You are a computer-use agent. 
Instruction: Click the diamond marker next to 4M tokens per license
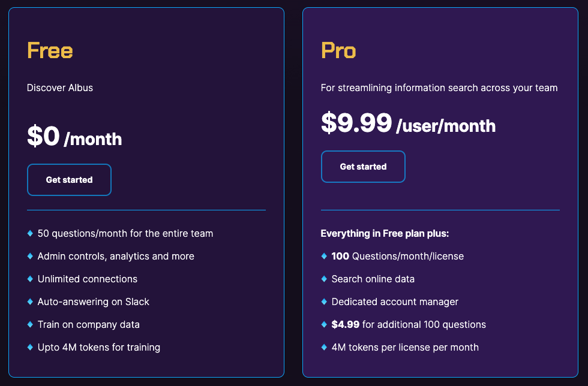point(323,348)
